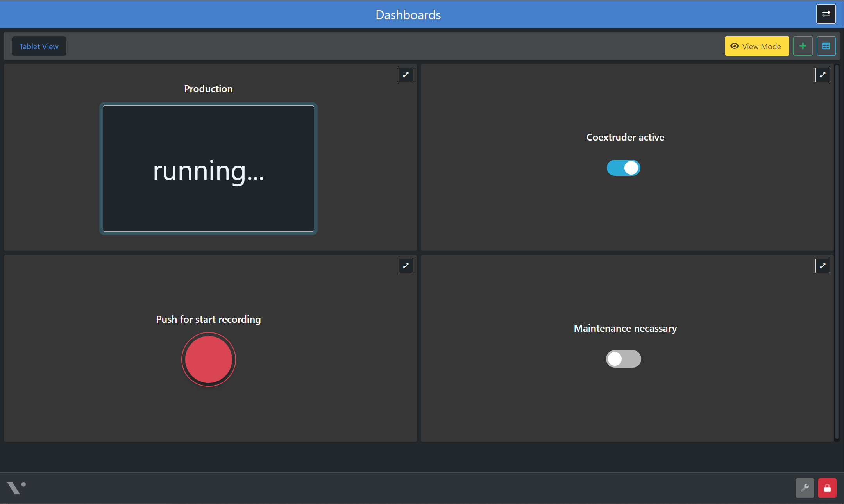Click the wrench settings icon
The image size is (844, 504).
[x=805, y=488]
